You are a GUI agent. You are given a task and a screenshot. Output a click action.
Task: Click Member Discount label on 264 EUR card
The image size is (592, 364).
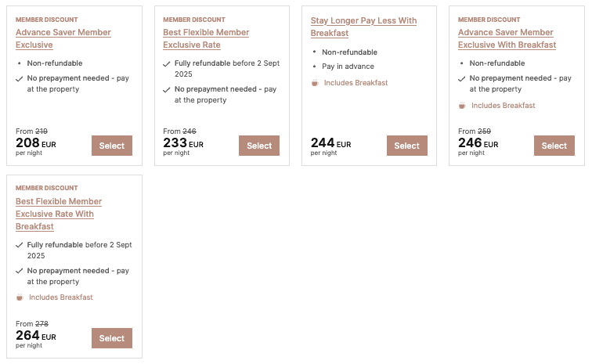point(46,188)
